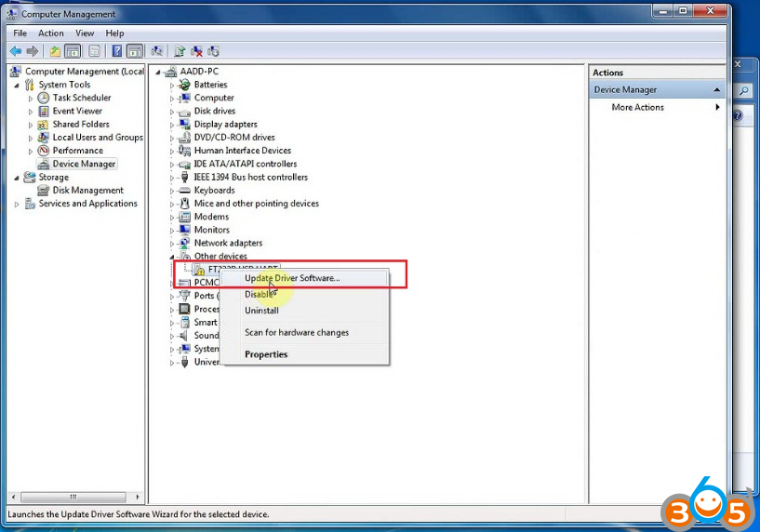The width and height of the screenshot is (760, 532).
Task: Collapse the System Tools node
Action: [17, 86]
